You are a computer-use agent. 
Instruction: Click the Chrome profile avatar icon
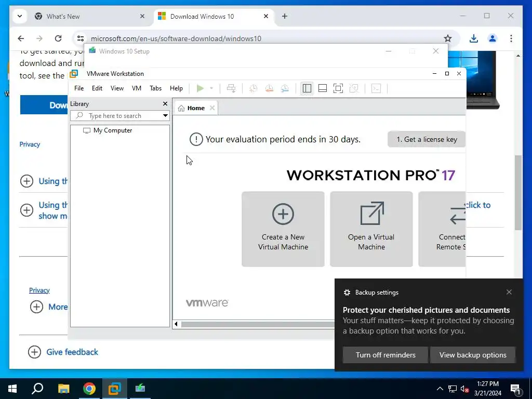coord(493,38)
